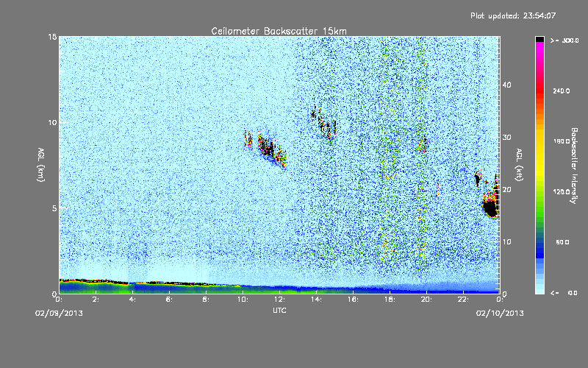Click the 10: hour tick label
The image size is (588, 368).
pos(243,300)
